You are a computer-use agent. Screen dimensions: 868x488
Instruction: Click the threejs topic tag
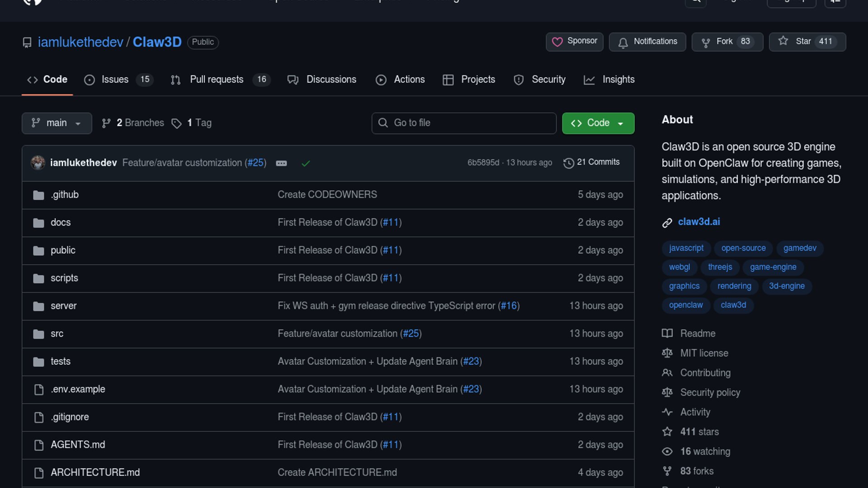pos(720,267)
